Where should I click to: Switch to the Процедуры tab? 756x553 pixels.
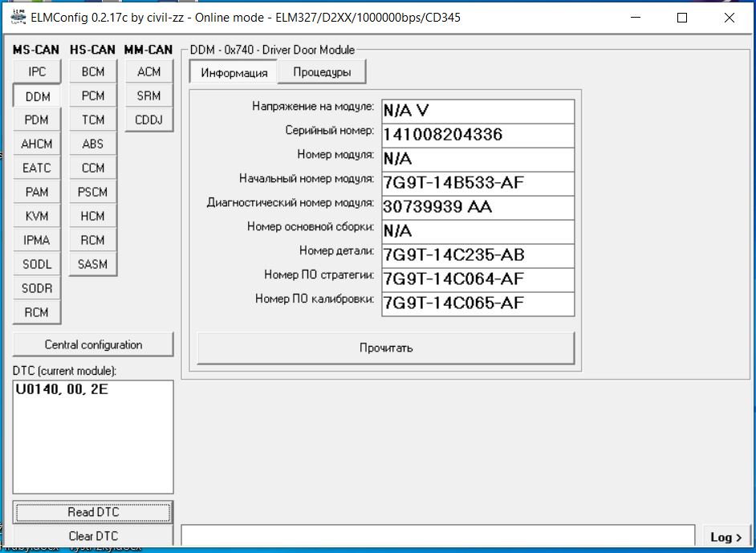321,72
